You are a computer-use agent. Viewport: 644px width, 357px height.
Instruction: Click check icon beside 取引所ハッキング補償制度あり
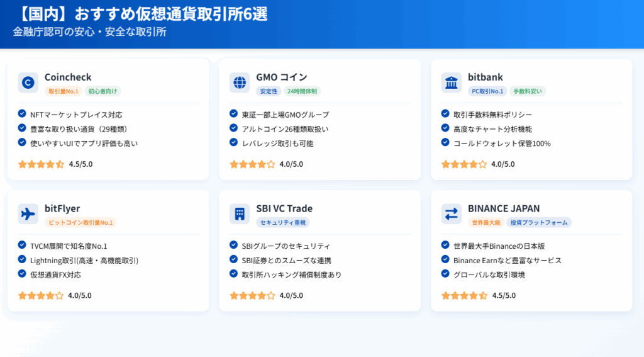[x=234, y=273]
